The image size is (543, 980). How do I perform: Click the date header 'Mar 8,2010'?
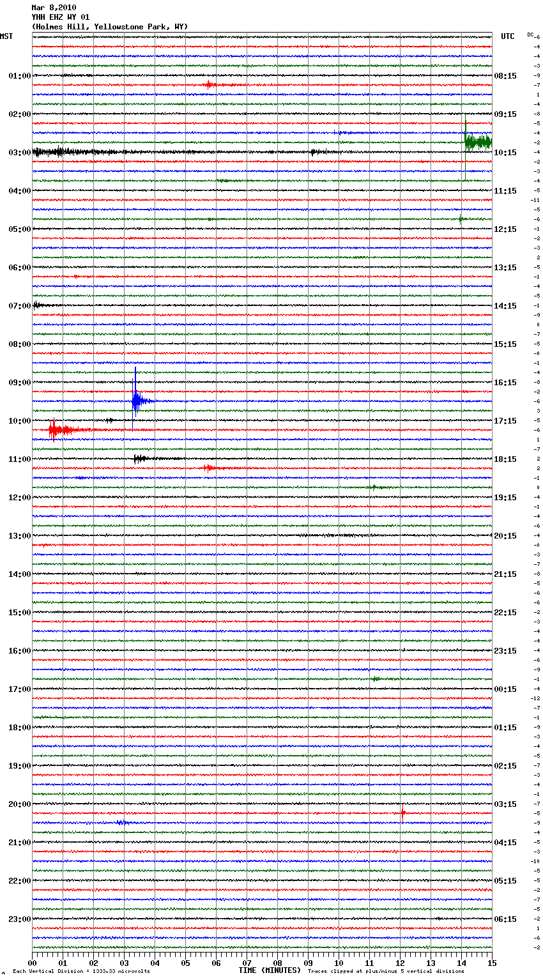pos(54,8)
